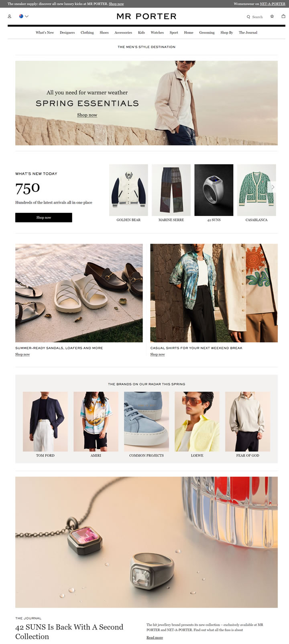Select the 42 SUNS ring thumbnail
Viewport: 289px width, 644px height.
[x=214, y=190]
